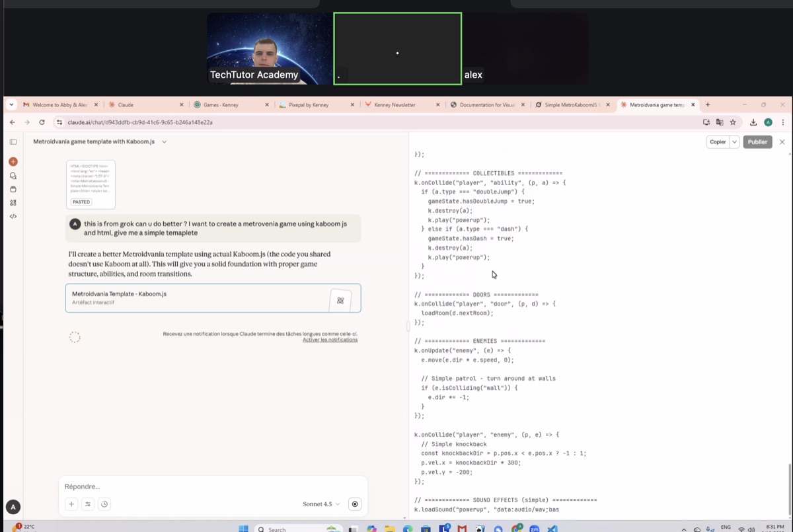Screen dimensions: 793x532
Task: Open the chat title dropdown chevron
Action: pos(165,141)
